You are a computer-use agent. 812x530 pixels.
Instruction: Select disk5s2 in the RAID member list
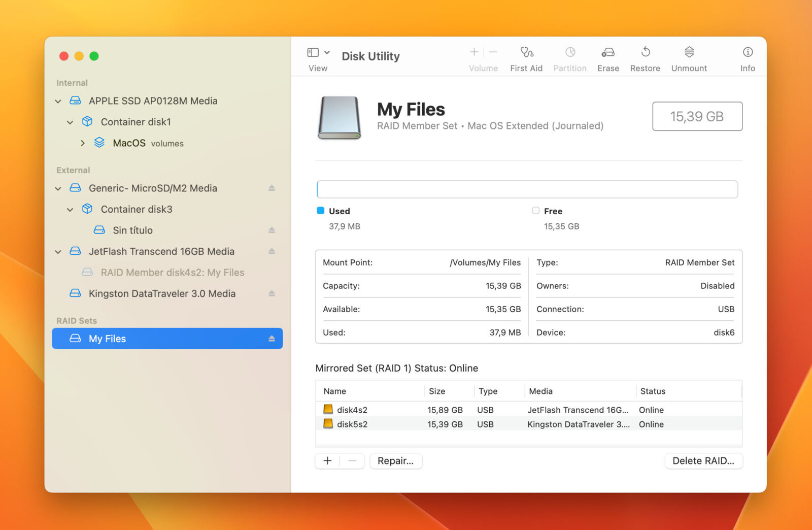coord(352,424)
